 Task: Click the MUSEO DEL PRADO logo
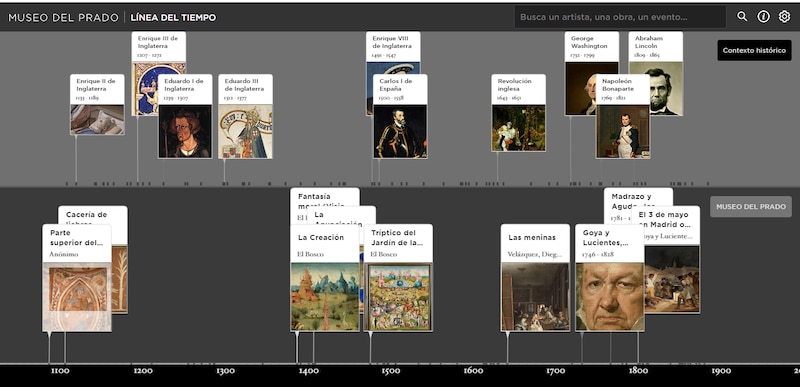pos(63,17)
